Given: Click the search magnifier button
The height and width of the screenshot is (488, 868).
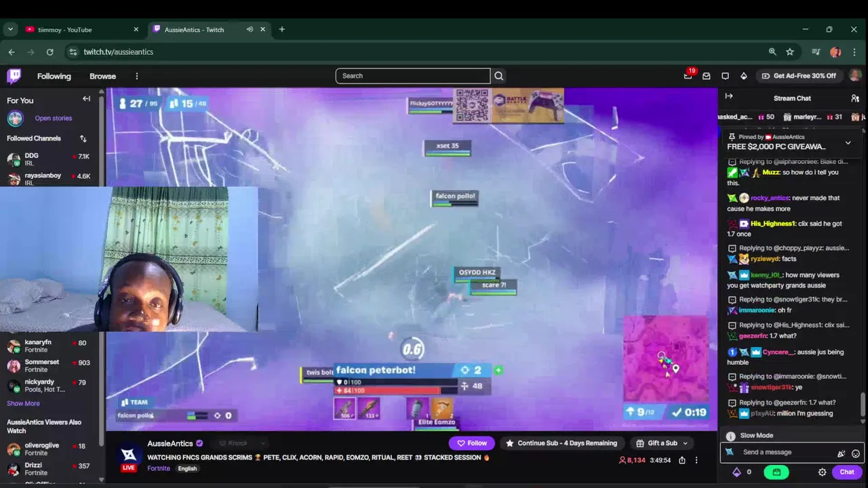Looking at the screenshot, I should tap(499, 76).
